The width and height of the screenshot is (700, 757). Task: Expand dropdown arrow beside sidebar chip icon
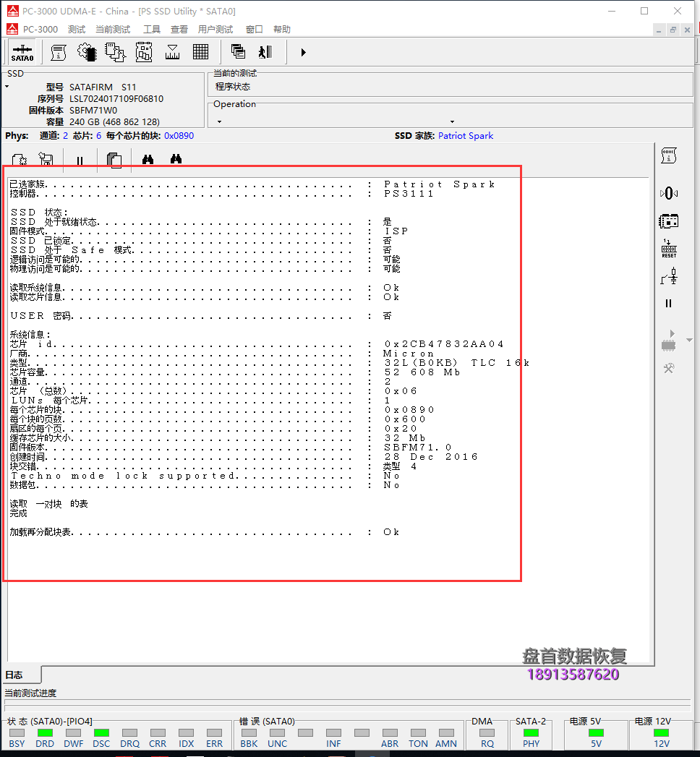click(x=689, y=341)
